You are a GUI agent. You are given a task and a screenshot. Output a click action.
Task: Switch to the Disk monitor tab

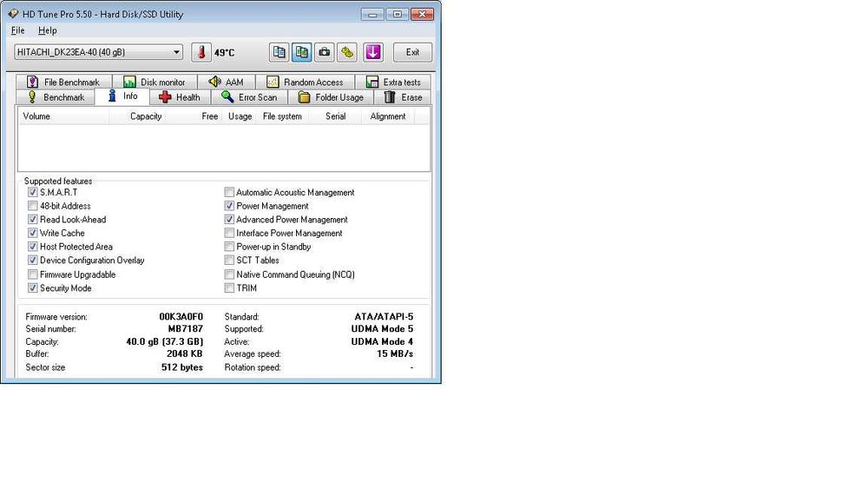(x=155, y=82)
